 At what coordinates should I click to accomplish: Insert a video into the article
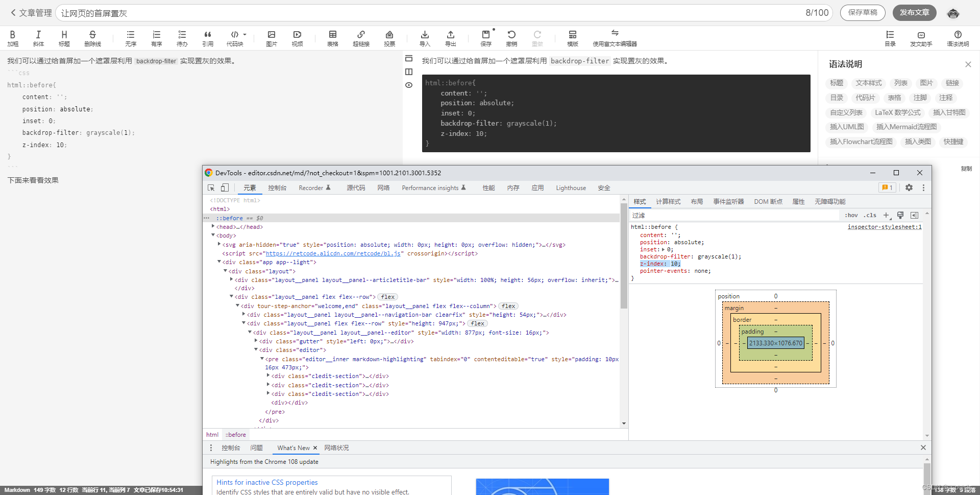click(x=297, y=38)
